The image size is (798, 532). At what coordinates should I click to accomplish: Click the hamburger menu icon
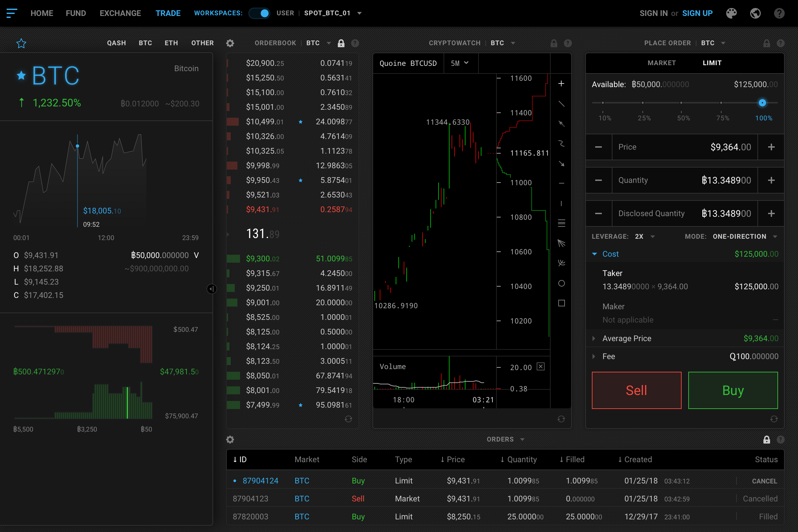tap(12, 13)
